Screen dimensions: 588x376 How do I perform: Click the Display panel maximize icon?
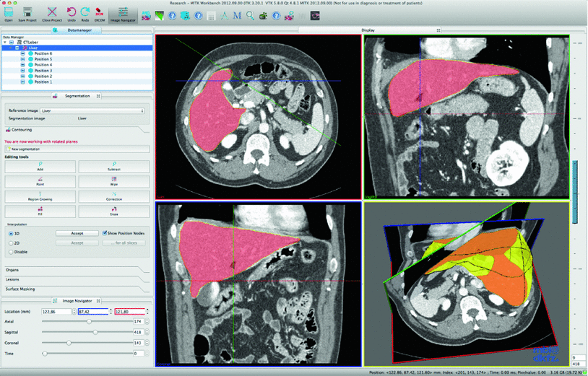[x=438, y=30]
